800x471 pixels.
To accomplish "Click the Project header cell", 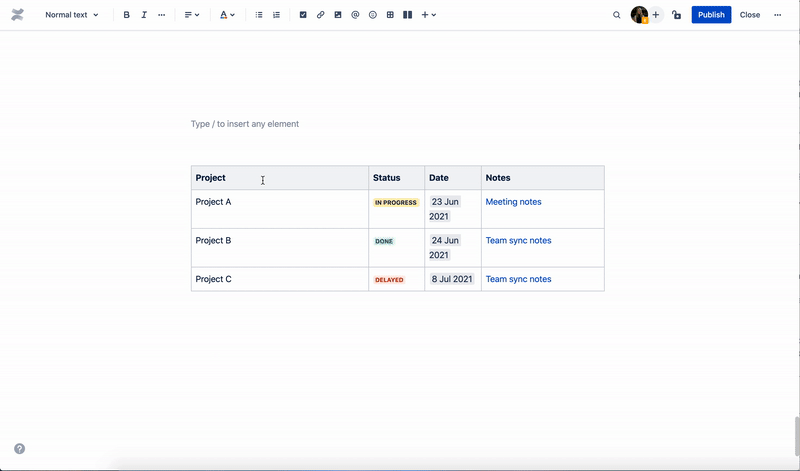I will tap(280, 178).
